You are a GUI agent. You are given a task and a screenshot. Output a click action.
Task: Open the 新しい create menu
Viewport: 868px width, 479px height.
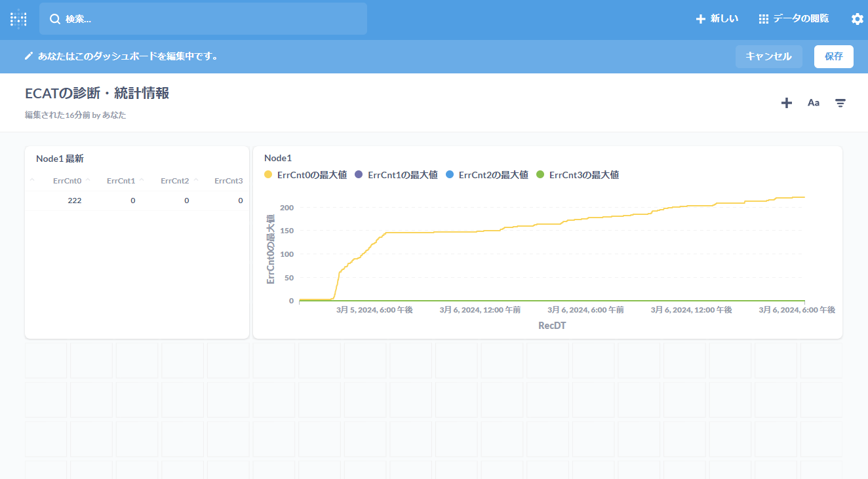[717, 19]
